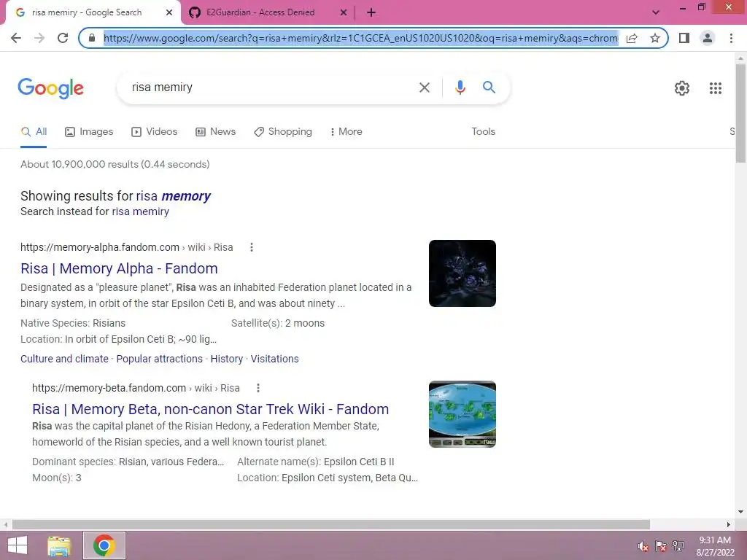Screen dimensions: 747x560
Task: Click the network tray icon
Action: pyautogui.click(x=678, y=546)
